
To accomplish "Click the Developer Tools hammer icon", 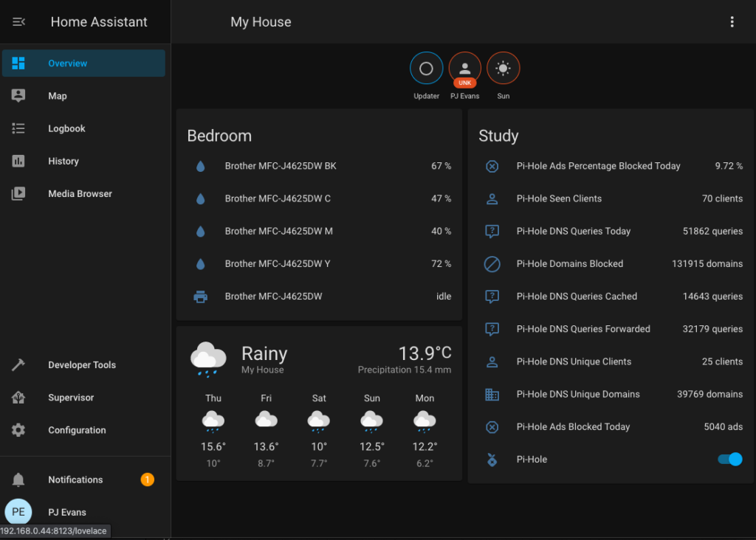I will tap(18, 365).
